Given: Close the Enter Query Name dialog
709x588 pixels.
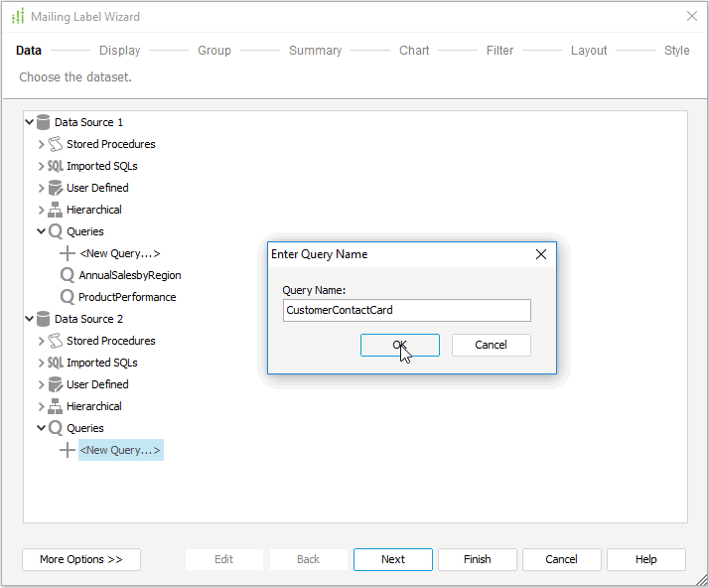Looking at the screenshot, I should tap(541, 254).
